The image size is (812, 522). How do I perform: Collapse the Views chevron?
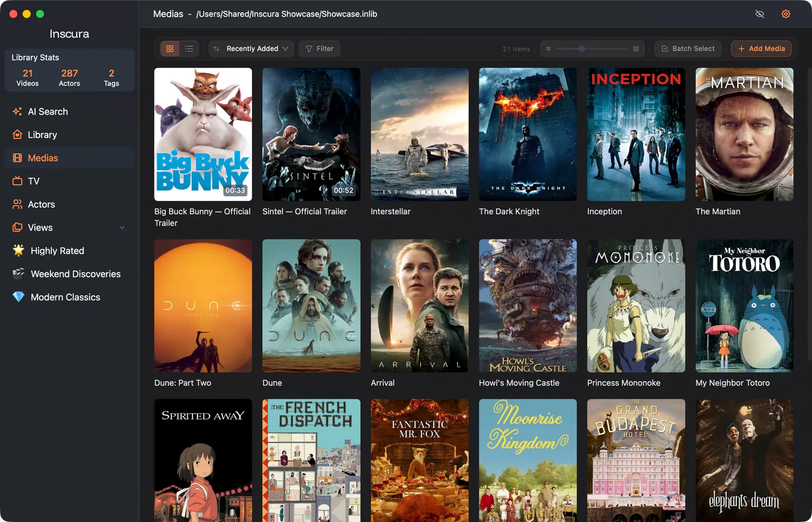pyautogui.click(x=122, y=228)
